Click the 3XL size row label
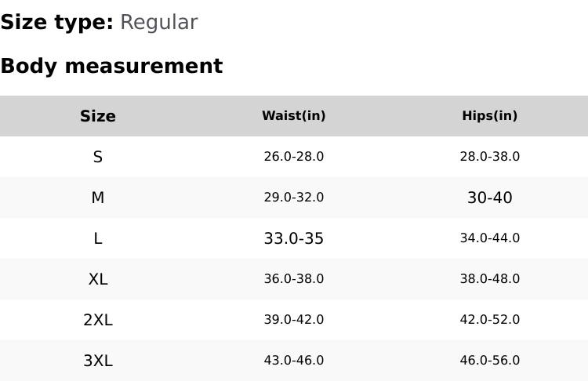The image size is (588, 381). [x=98, y=361]
